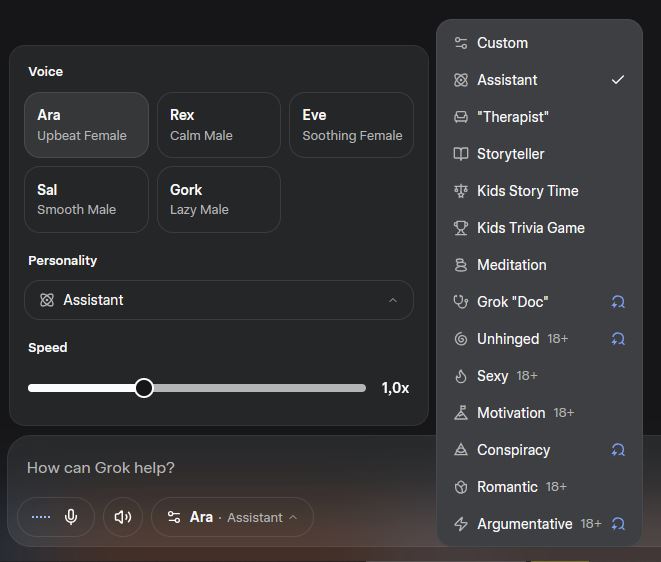The image size is (661, 562).
Task: Open the Personality Assistant dropdown
Action: click(x=219, y=300)
